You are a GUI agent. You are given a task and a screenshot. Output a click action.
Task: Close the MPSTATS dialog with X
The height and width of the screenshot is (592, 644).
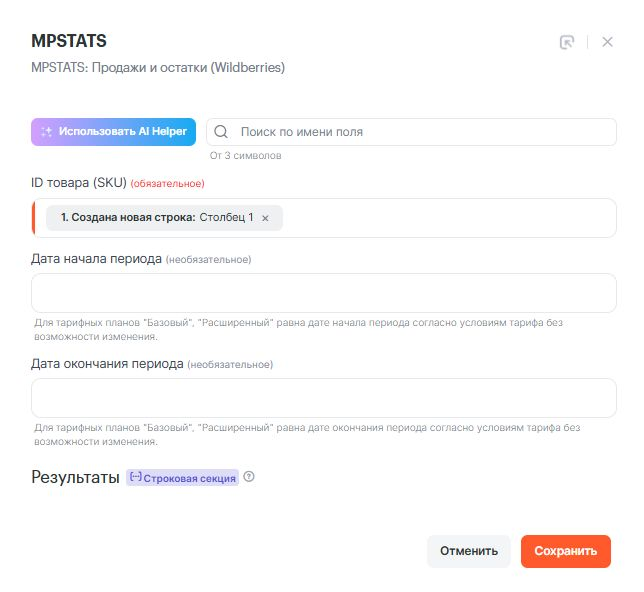[x=607, y=42]
